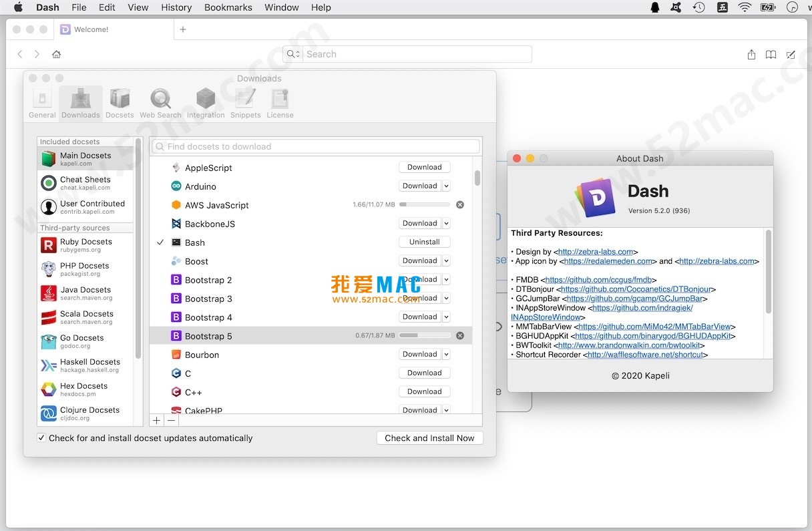Open the Integration preferences tab

pyautogui.click(x=206, y=104)
